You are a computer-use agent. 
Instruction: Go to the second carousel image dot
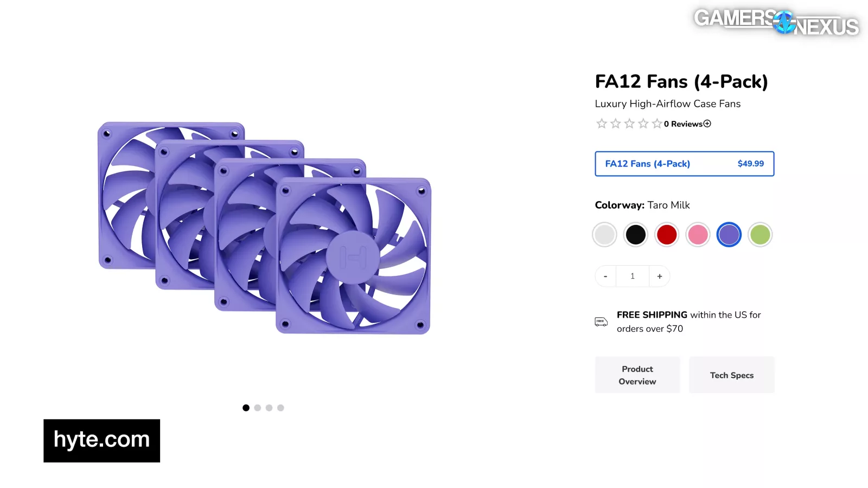258,408
